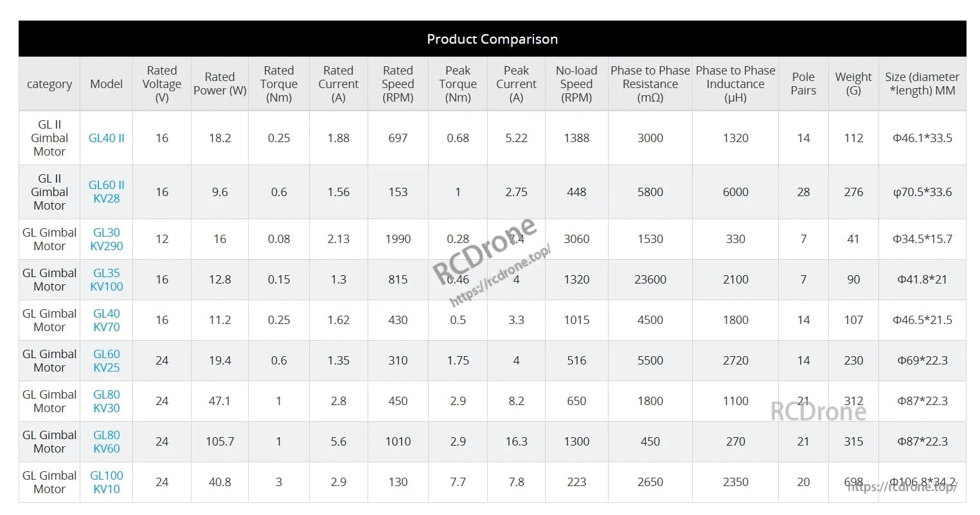Follow the GL35 KV100 link

point(107,280)
